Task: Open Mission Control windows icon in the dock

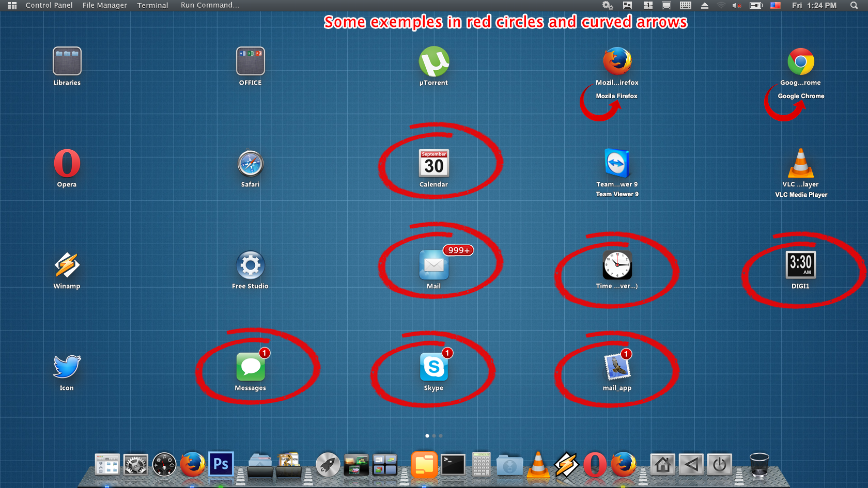Action: (385, 464)
